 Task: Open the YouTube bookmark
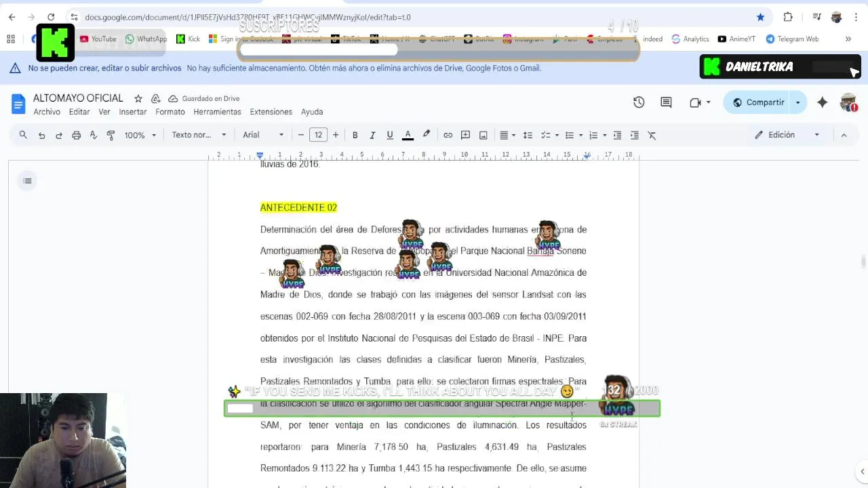point(98,39)
